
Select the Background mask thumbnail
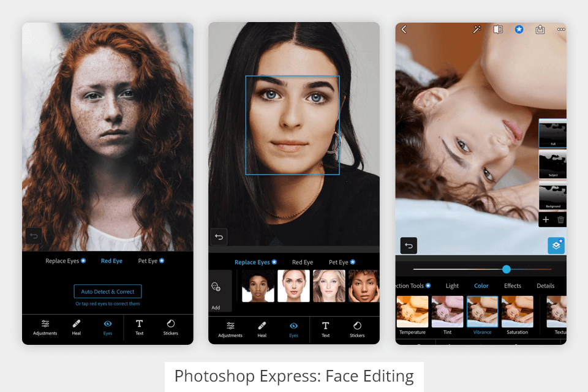click(x=552, y=196)
